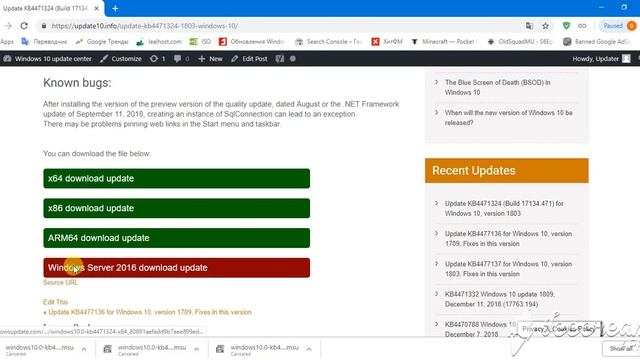Open the OldSquadMU bookmark
Image resolution: width=640 pixels, height=360 pixels.
[520, 42]
